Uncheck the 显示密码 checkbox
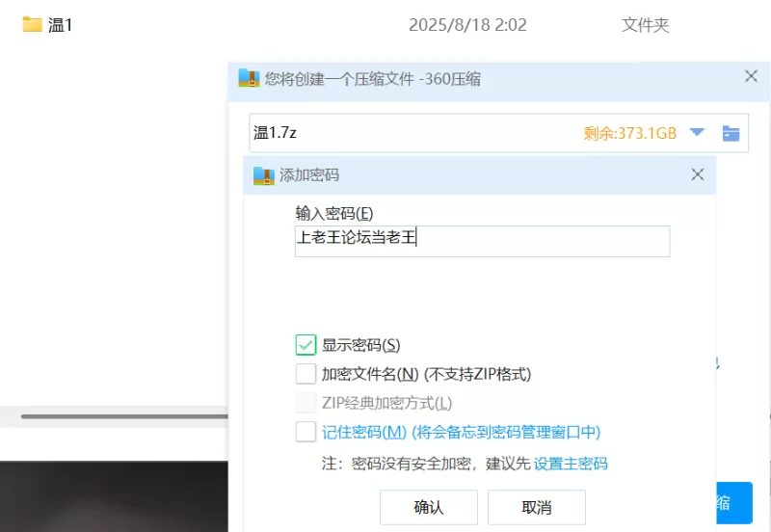Viewport: 771px width, 532px height. click(x=306, y=345)
